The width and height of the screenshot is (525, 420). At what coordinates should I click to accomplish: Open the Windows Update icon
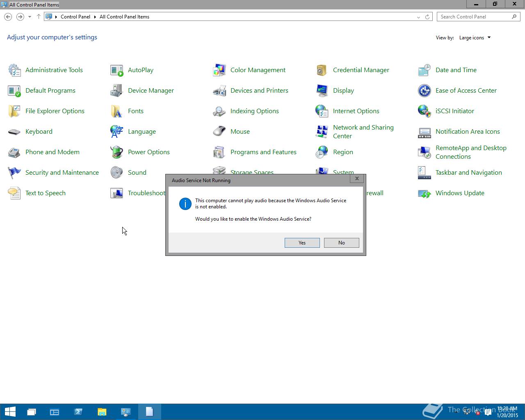[425, 193]
